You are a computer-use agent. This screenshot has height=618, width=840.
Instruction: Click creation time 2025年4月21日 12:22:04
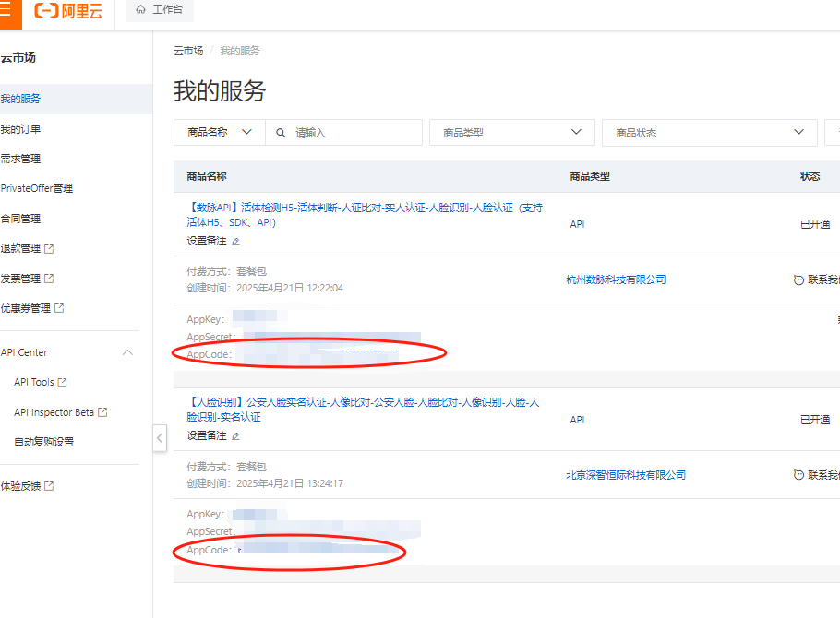tap(290, 288)
